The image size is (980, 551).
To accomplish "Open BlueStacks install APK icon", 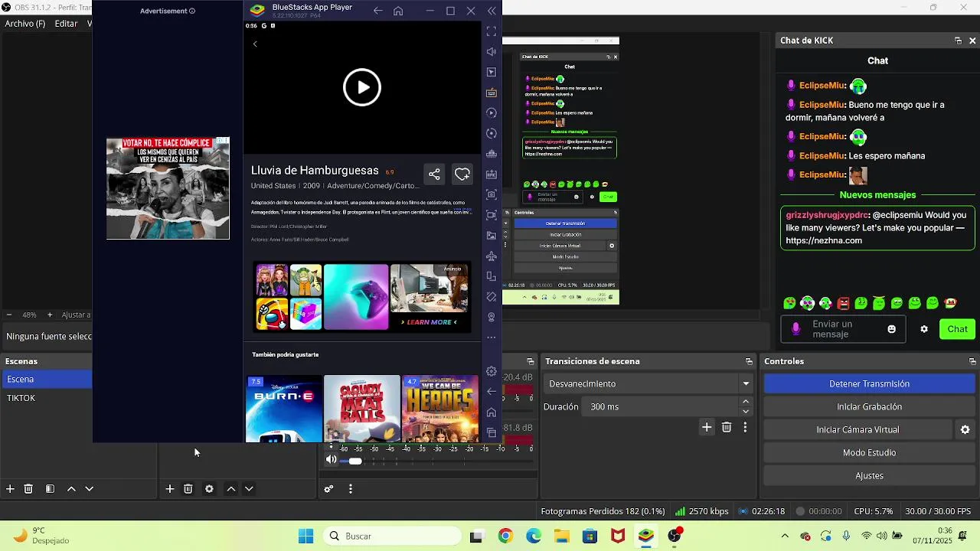I will 492,174.
